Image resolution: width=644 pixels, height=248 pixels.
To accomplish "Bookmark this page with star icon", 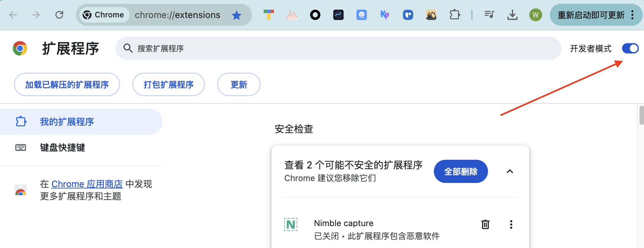I will 237,15.
